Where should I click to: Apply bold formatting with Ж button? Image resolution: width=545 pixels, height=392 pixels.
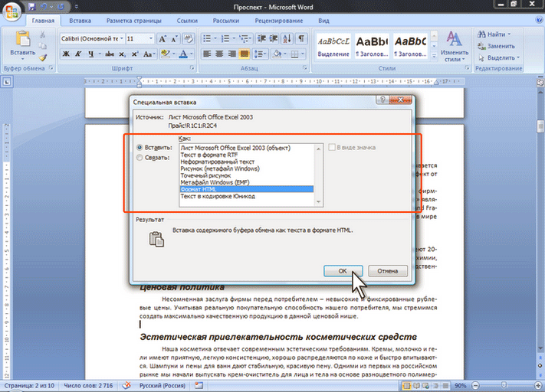tap(66, 54)
